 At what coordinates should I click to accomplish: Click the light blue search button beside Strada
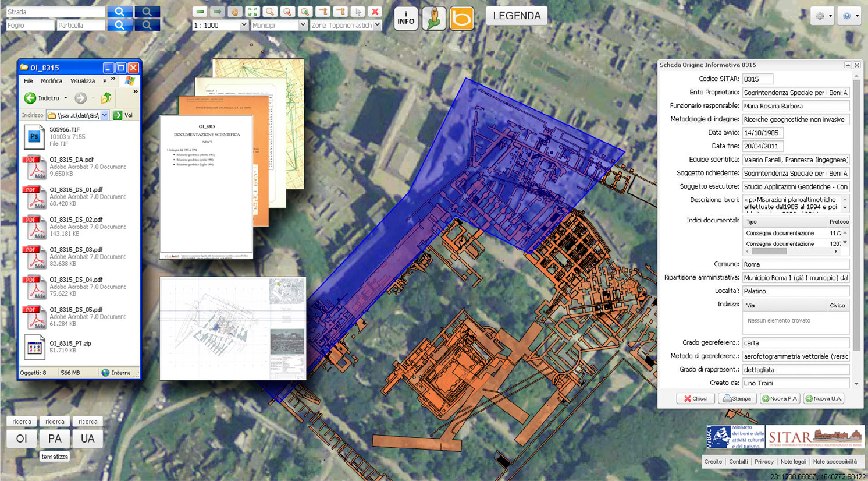[x=119, y=12]
